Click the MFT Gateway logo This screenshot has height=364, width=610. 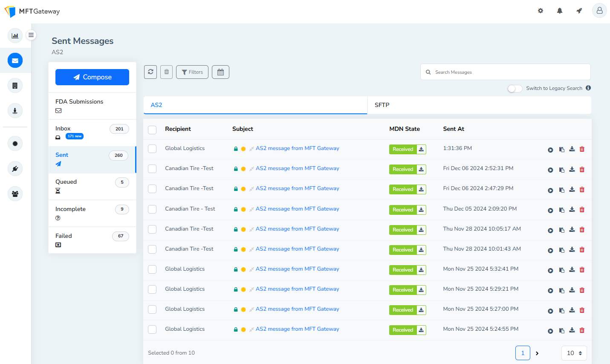tap(32, 12)
